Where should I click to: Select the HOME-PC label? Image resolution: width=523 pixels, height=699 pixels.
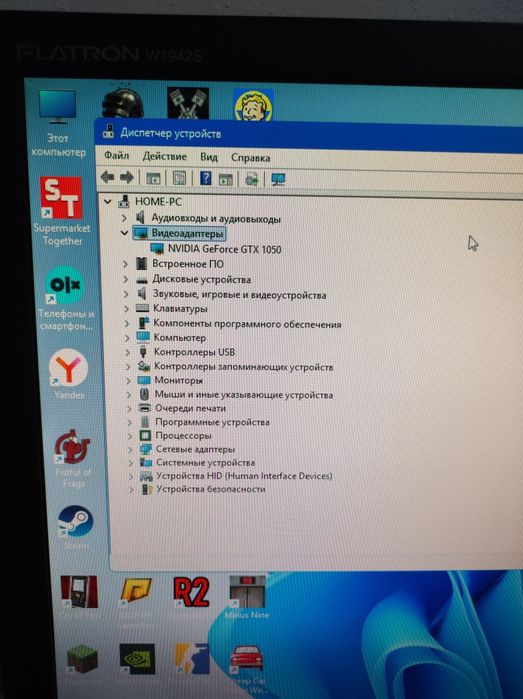coord(158,201)
